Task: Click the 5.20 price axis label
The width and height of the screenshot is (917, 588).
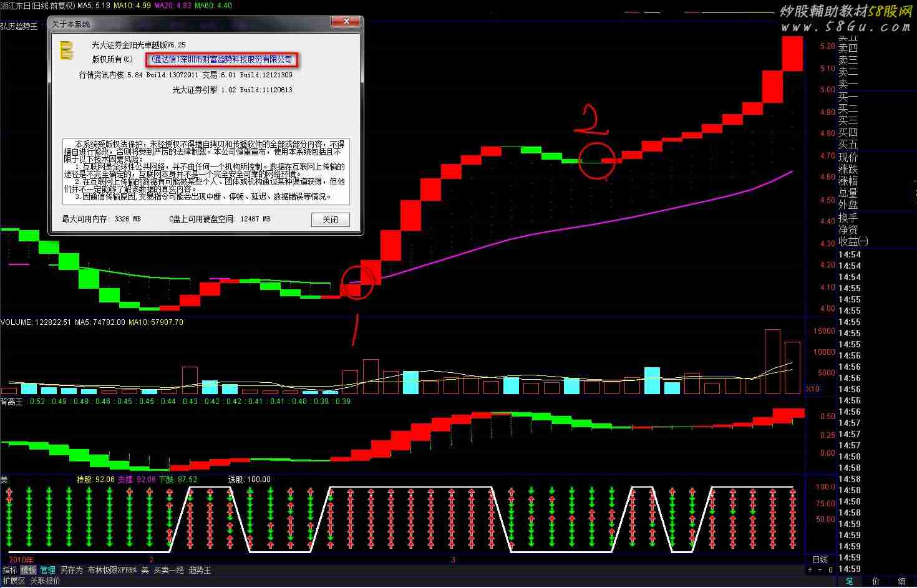Action: click(x=827, y=46)
